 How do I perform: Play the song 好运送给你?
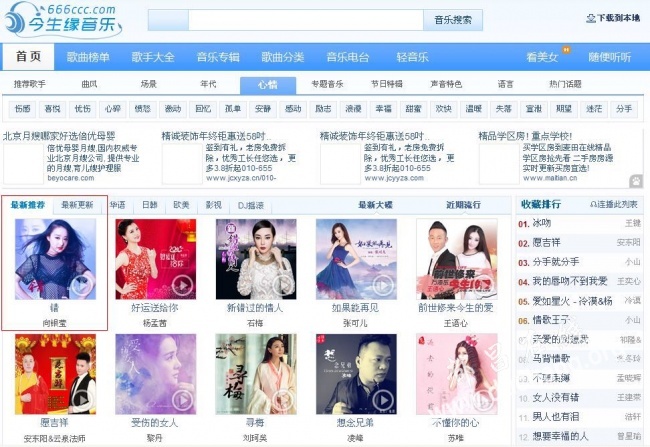(x=182, y=285)
